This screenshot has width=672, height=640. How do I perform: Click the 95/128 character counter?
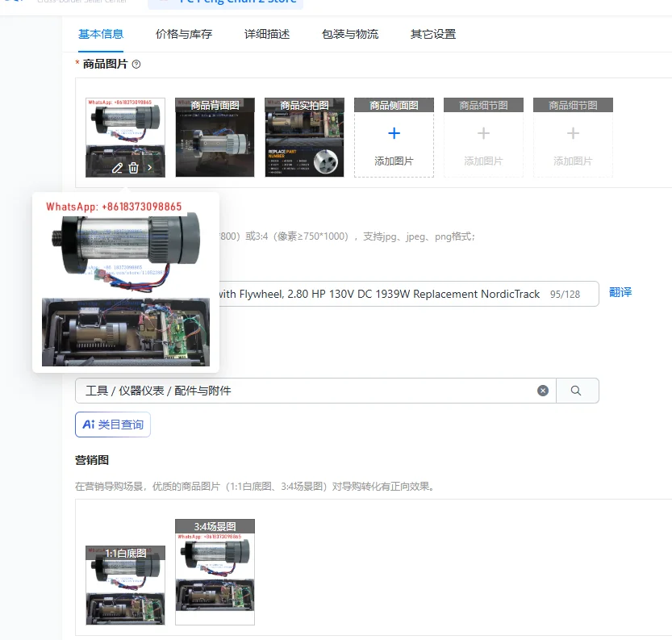pyautogui.click(x=565, y=294)
